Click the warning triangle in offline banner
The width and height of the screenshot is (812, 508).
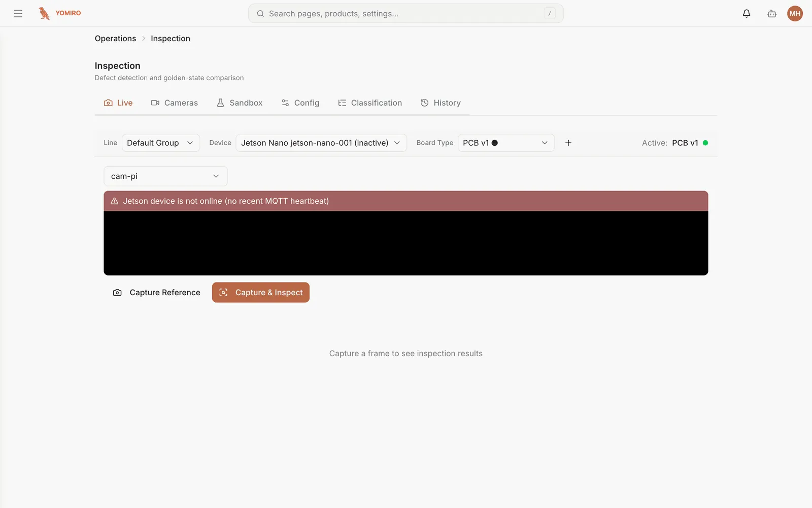click(x=115, y=201)
